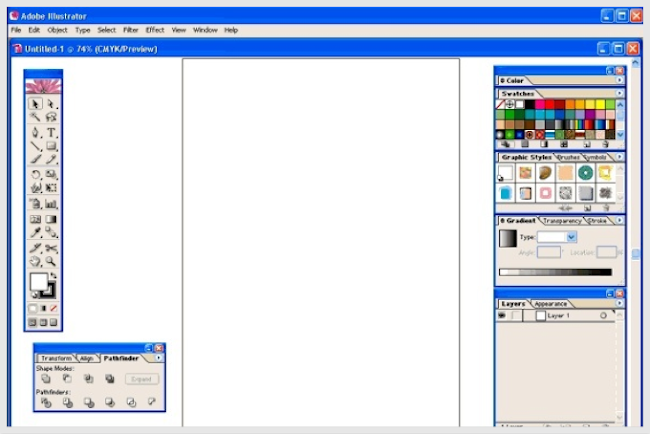
Task: Pick the Lasso tool
Action: coord(51,116)
